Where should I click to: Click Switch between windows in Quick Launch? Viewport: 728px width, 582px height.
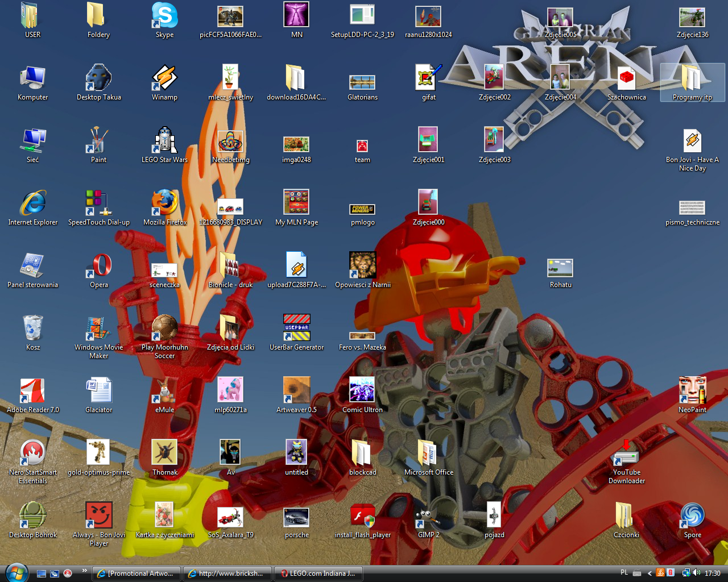[55, 573]
